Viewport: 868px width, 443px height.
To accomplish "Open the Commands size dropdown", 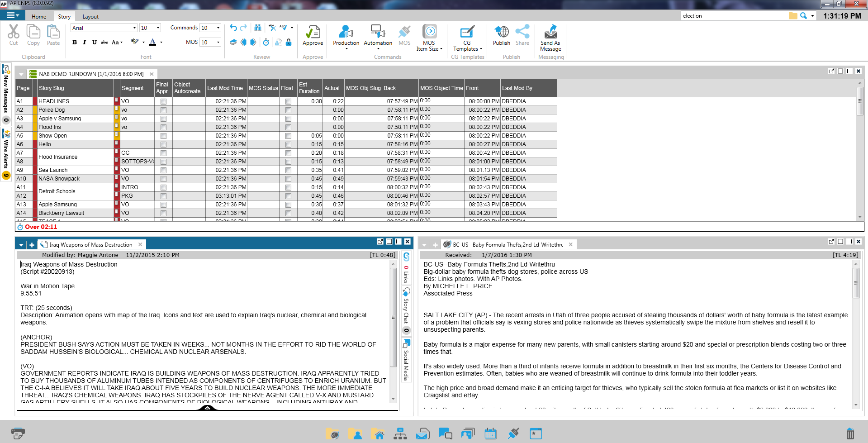I will point(218,28).
